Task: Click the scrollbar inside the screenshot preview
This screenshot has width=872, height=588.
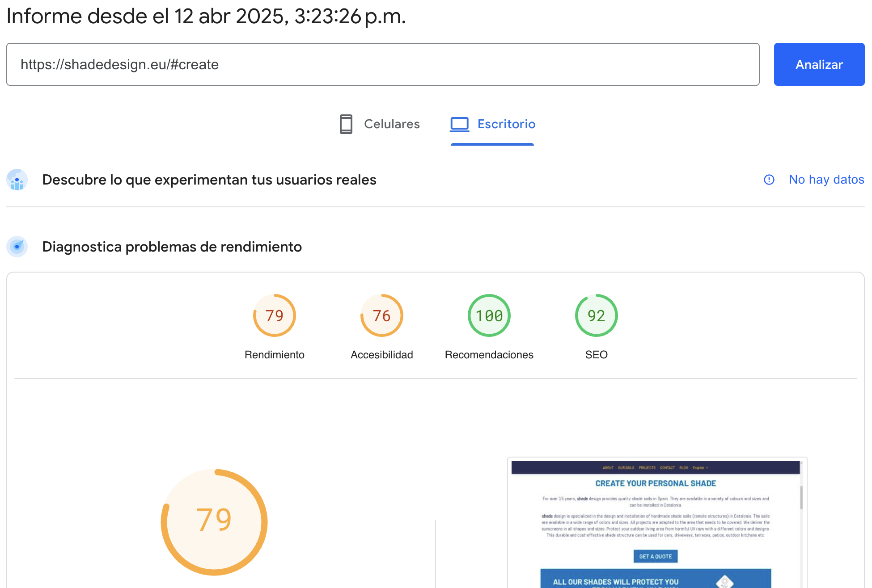Action: 801,497
